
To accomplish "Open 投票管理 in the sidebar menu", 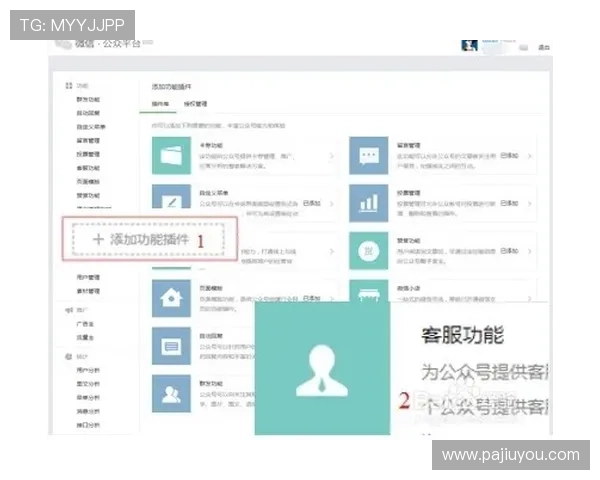I will [x=88, y=154].
